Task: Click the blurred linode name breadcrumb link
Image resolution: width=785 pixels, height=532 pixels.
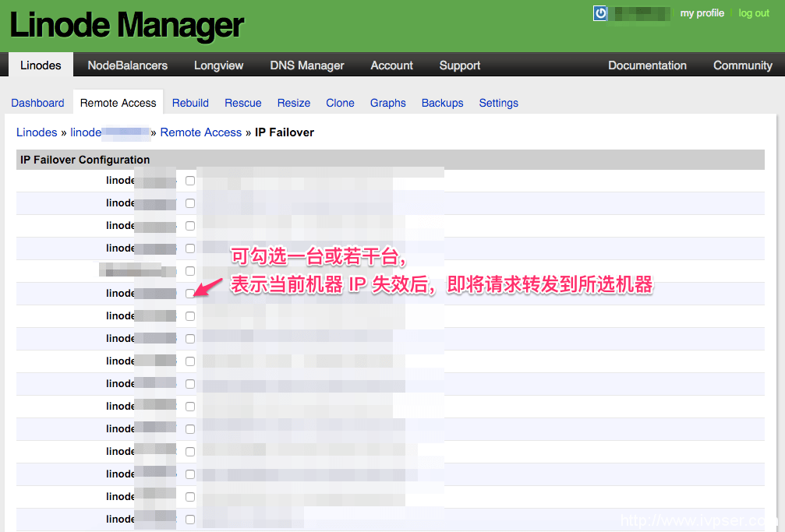Action: [110, 132]
